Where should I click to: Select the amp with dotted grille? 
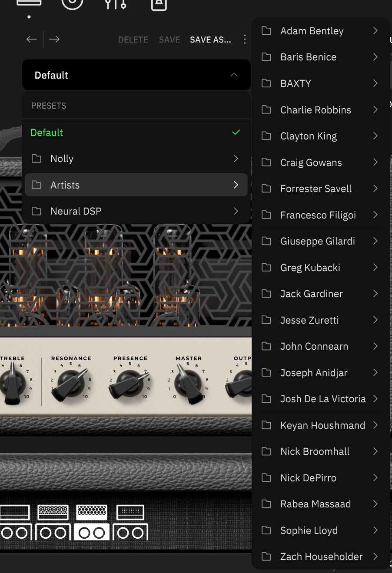click(x=130, y=522)
